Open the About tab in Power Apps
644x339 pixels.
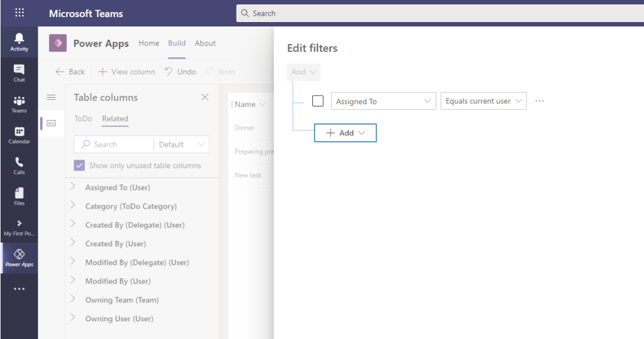205,43
